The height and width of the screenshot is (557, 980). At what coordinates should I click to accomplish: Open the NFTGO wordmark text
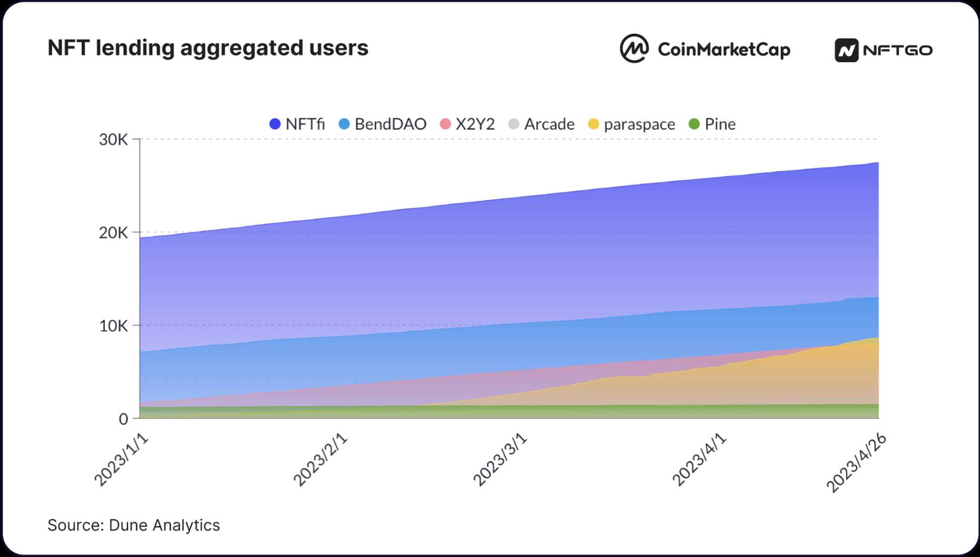[x=898, y=51]
